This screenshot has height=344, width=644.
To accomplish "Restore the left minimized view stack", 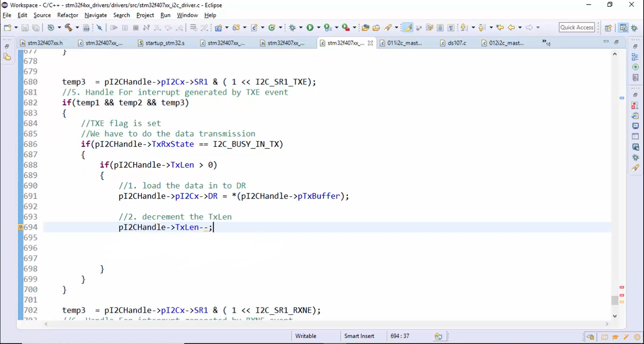I will [x=7, y=46].
